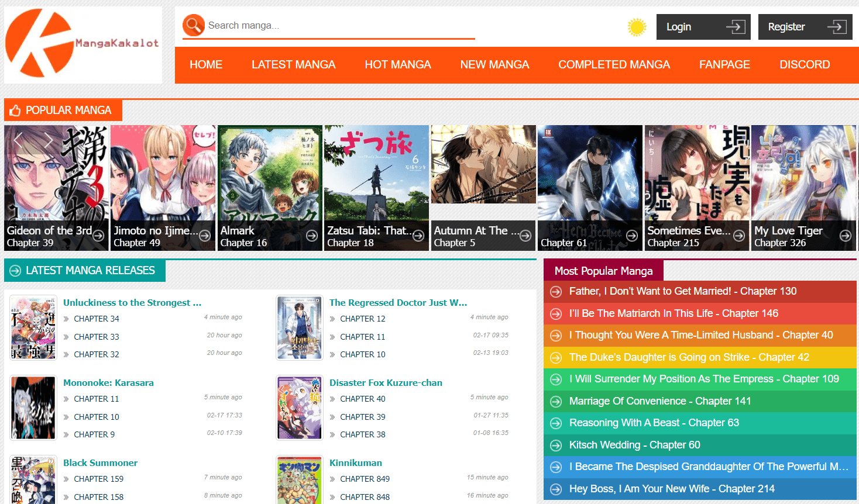Click the Popular Manga thumbs-up icon
The height and width of the screenshot is (504, 859).
pos(15,111)
